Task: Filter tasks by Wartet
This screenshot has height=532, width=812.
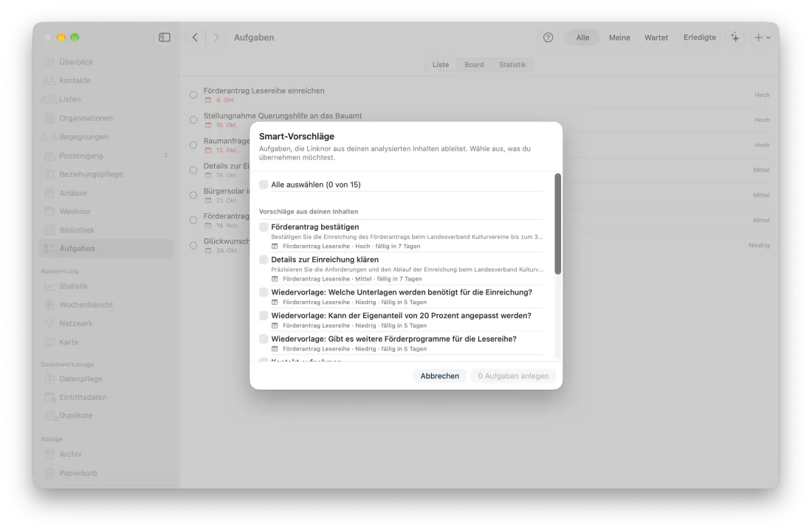Action: tap(656, 37)
